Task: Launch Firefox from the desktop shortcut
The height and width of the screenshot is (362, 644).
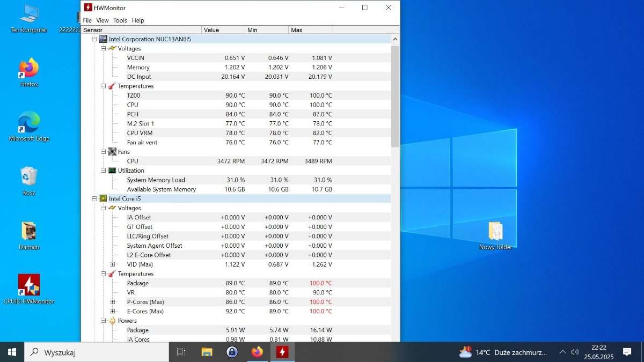Action: (x=29, y=72)
